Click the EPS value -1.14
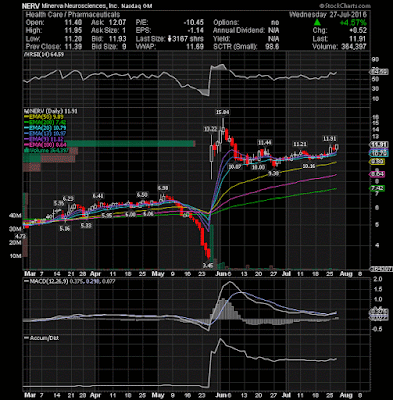Image resolution: width=393 pixels, height=400 pixels. [196, 31]
